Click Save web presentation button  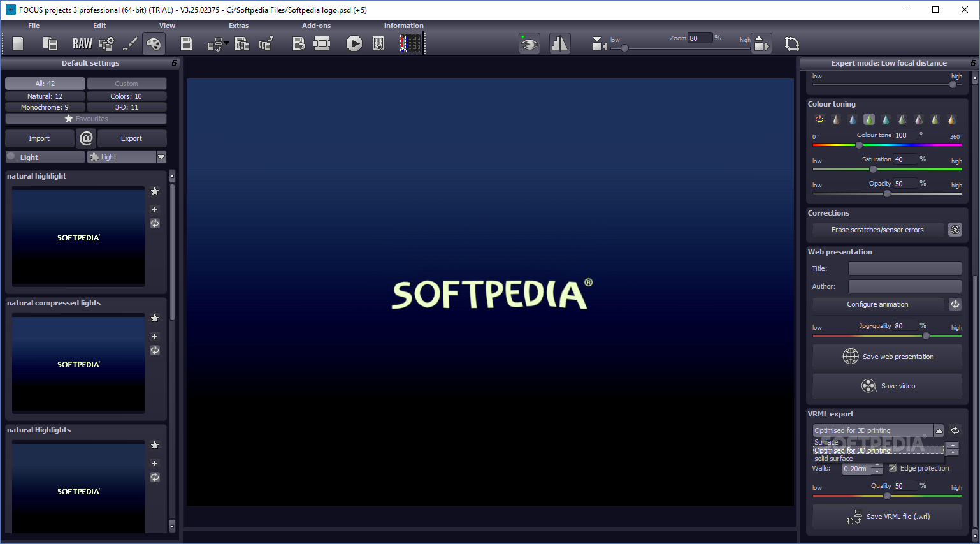887,357
